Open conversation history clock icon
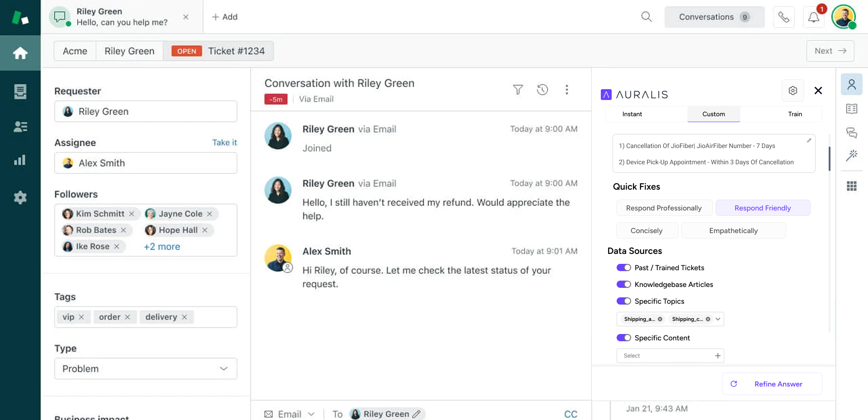This screenshot has height=420, width=868. (x=542, y=90)
